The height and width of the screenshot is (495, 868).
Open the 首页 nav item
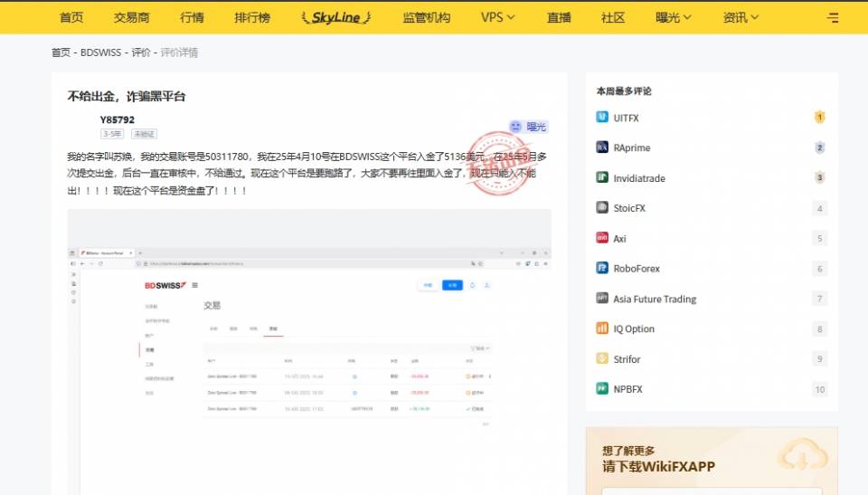71,18
